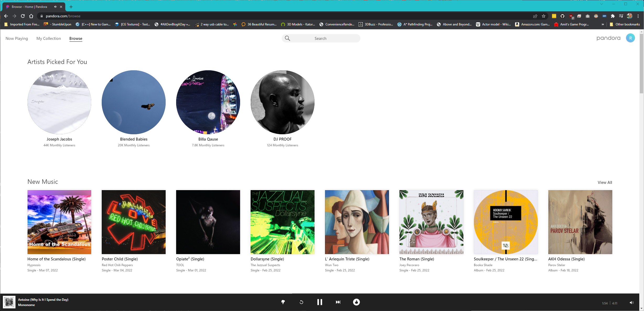This screenshot has height=311, width=644.
Task: Share this page via share icon
Action: (x=535, y=16)
